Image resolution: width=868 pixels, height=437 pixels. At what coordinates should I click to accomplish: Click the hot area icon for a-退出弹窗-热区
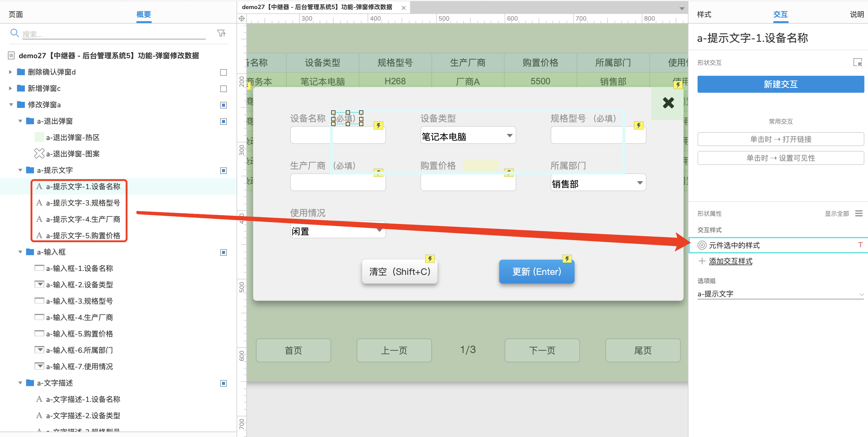(39, 137)
